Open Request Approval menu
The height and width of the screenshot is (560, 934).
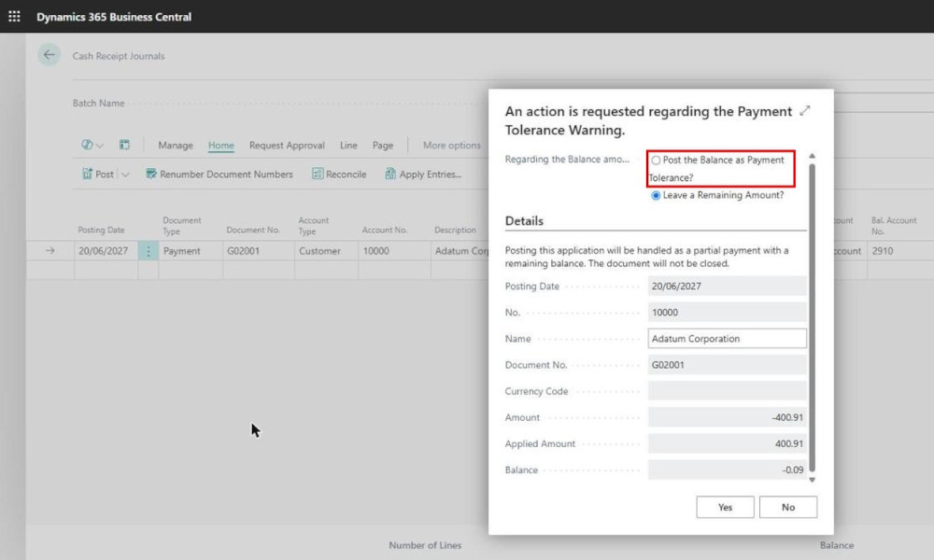coord(287,146)
